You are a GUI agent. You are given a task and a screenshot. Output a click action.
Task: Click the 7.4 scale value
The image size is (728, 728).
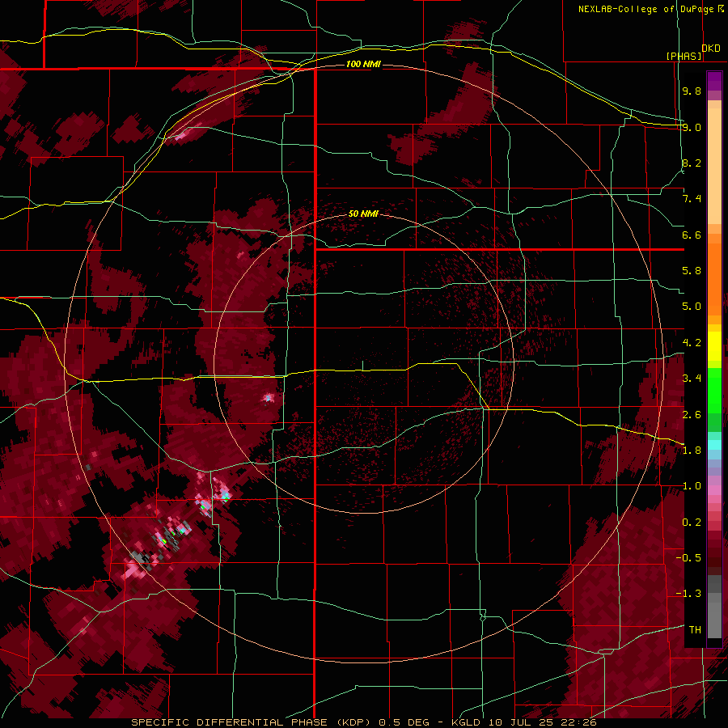(x=692, y=199)
